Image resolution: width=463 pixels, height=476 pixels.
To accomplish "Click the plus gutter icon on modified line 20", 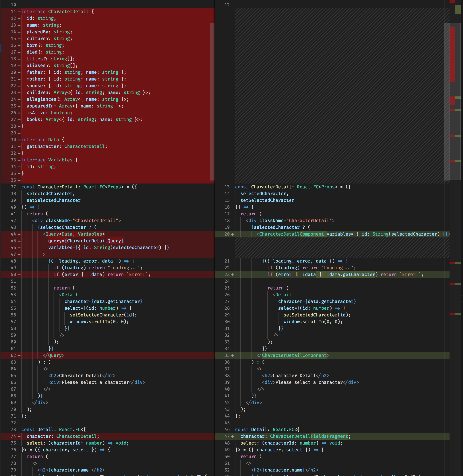I will pyautogui.click(x=233, y=234).
